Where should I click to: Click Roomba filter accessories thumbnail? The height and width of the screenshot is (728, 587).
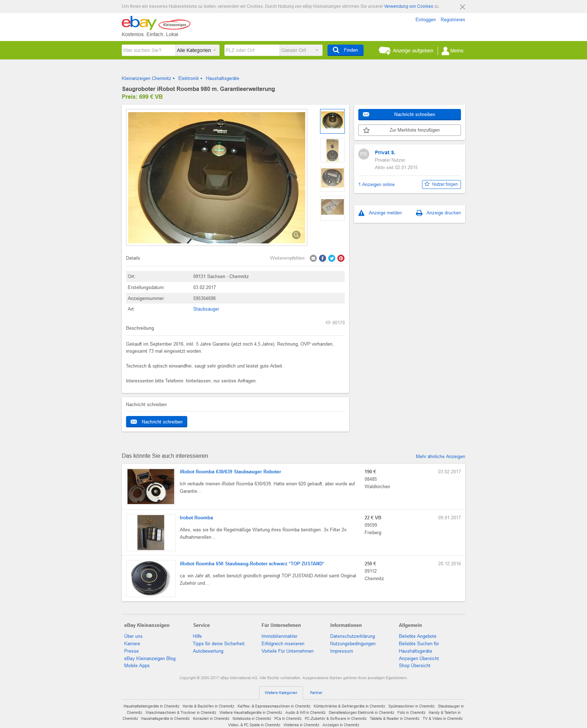point(151,532)
